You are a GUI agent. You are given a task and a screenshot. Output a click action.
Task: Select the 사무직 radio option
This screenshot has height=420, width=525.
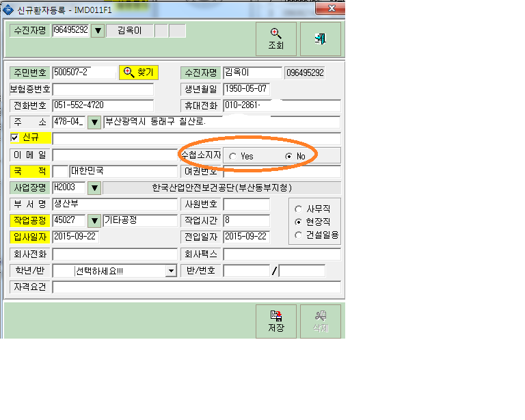click(298, 209)
